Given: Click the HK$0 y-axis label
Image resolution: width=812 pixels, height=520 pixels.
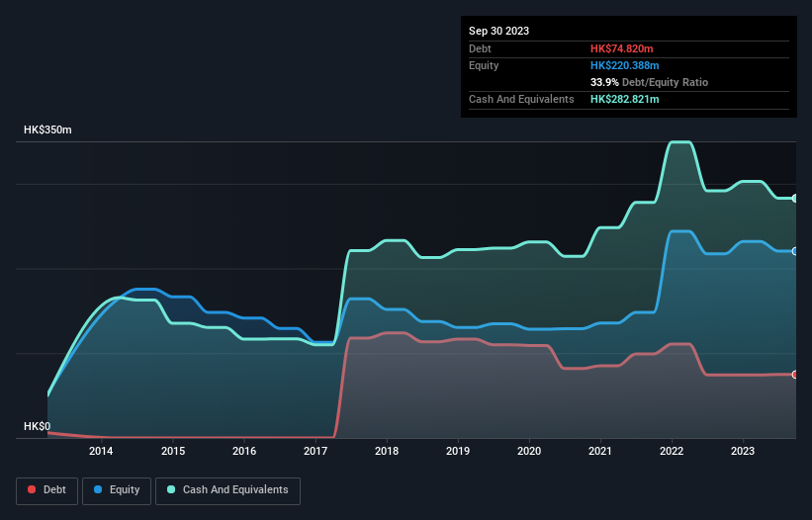Looking at the screenshot, I should coord(37,426).
